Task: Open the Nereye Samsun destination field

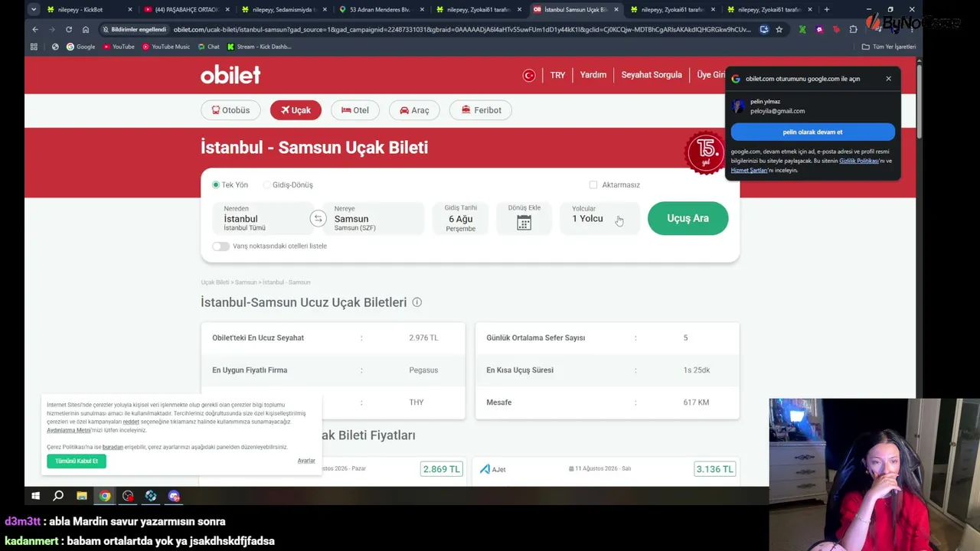Action: pyautogui.click(x=374, y=218)
